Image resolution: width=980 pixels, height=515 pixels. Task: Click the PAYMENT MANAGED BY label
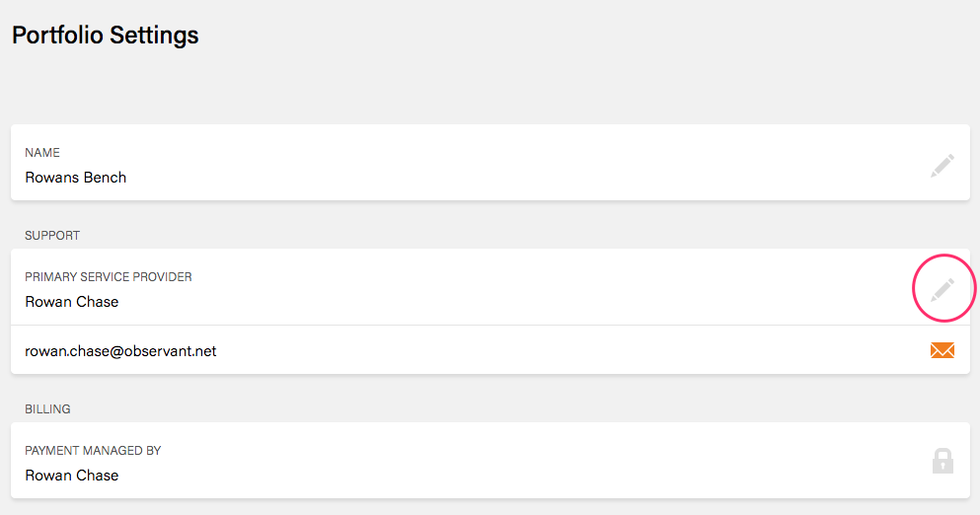[x=93, y=451]
